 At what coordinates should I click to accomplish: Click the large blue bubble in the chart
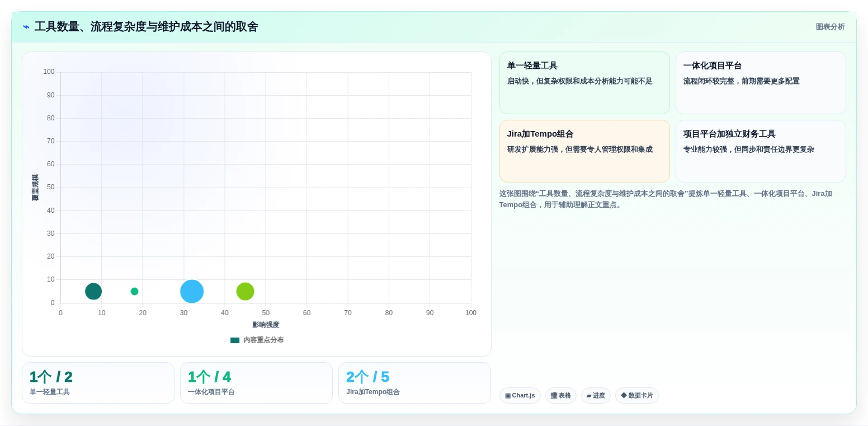pos(192,291)
